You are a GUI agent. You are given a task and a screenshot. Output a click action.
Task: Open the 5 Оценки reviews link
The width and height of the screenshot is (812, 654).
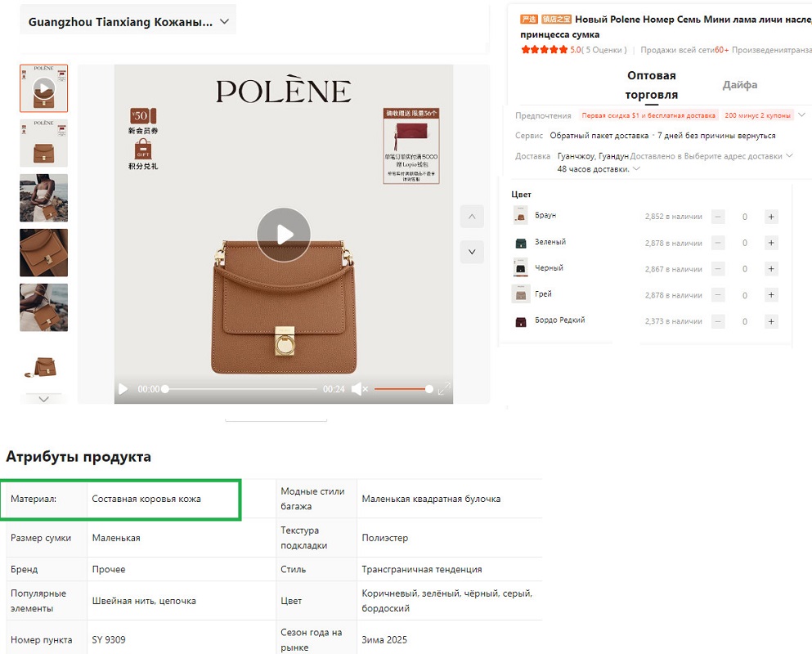point(605,50)
